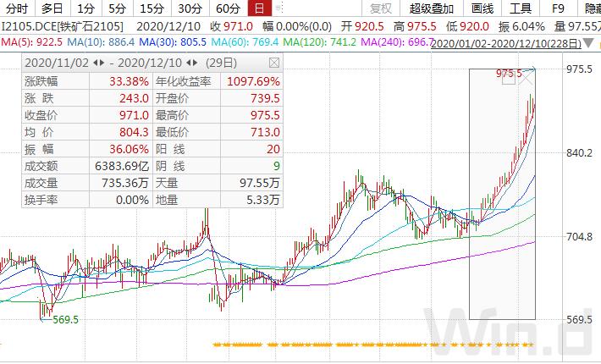Click the 243.0 涨跌 value

(134, 98)
